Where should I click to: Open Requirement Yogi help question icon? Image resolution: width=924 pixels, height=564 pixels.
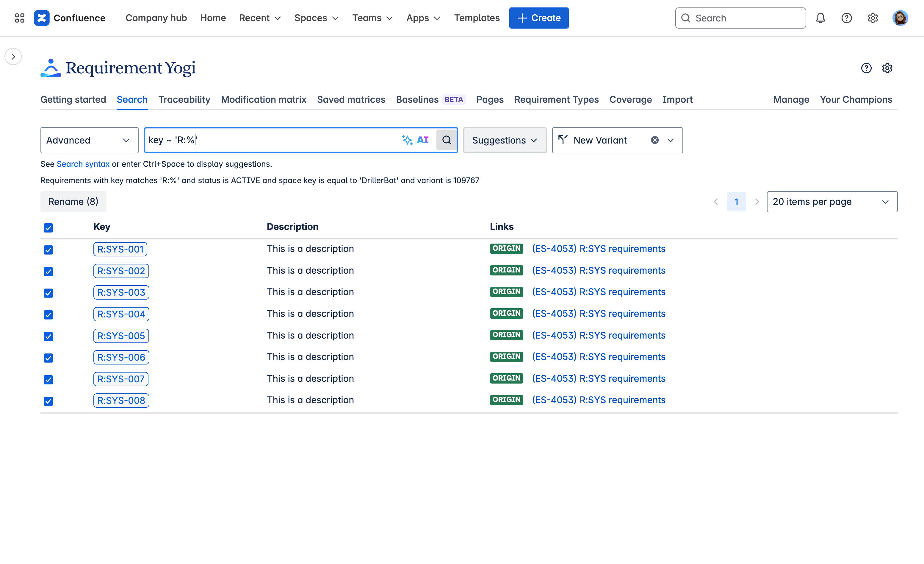tap(866, 68)
